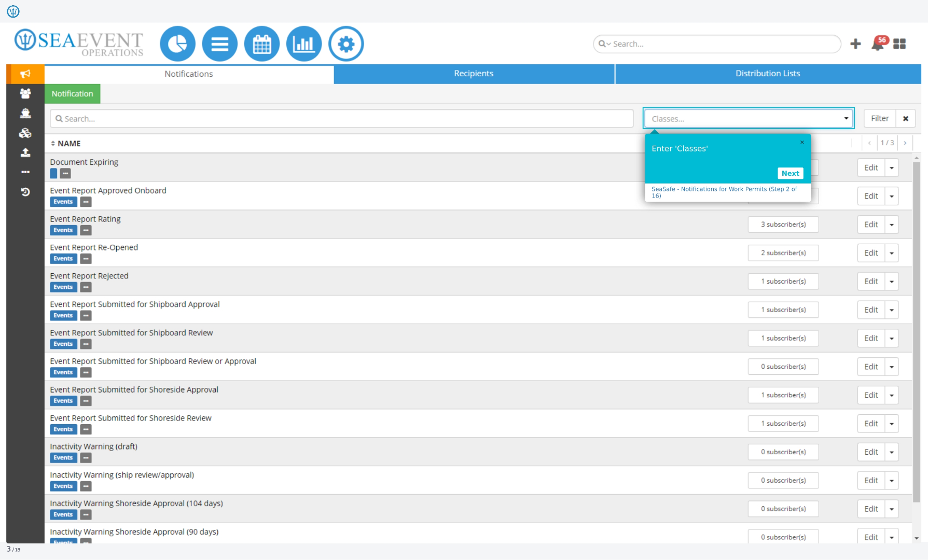
Task: Expand Edit dropdown for Document Expiring
Action: [892, 168]
